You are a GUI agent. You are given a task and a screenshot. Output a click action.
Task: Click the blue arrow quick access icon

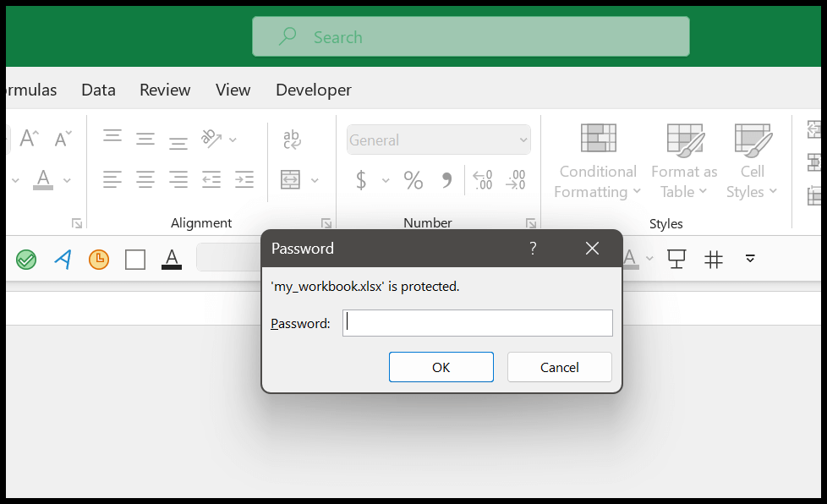tap(63, 260)
